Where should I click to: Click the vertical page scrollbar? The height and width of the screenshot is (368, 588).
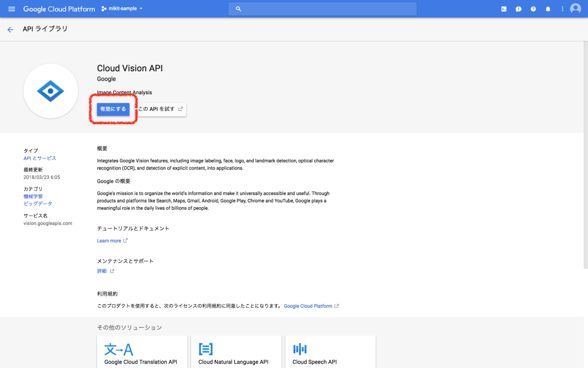tap(586, 154)
